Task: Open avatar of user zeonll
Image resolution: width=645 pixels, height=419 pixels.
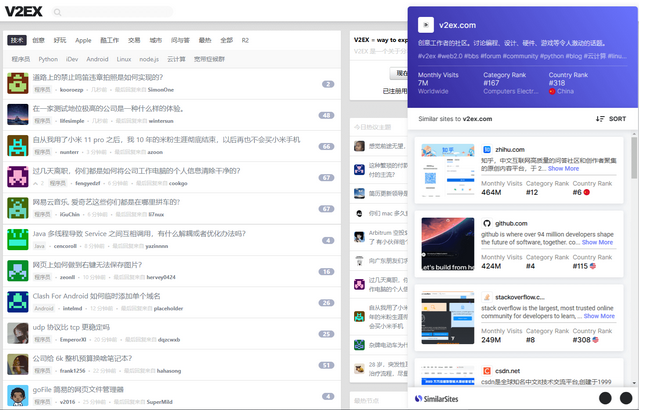Action: tap(18, 271)
